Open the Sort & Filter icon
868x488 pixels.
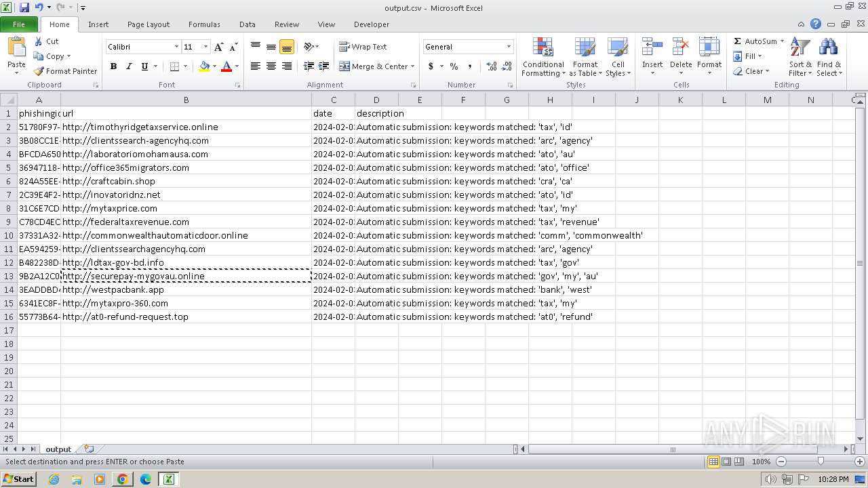pos(800,57)
